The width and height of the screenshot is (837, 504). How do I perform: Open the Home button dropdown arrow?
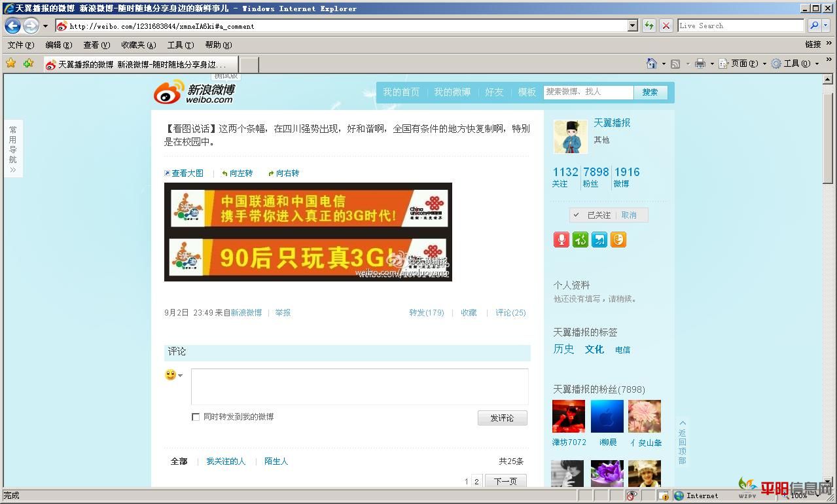tap(663, 64)
